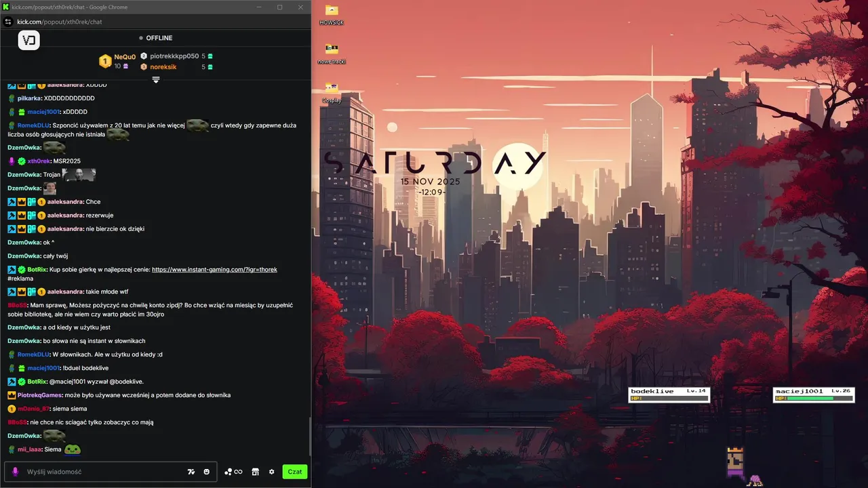Screen dimensions: 868x488
Task: Open the gift shop icon near chat input
Action: [256, 472]
